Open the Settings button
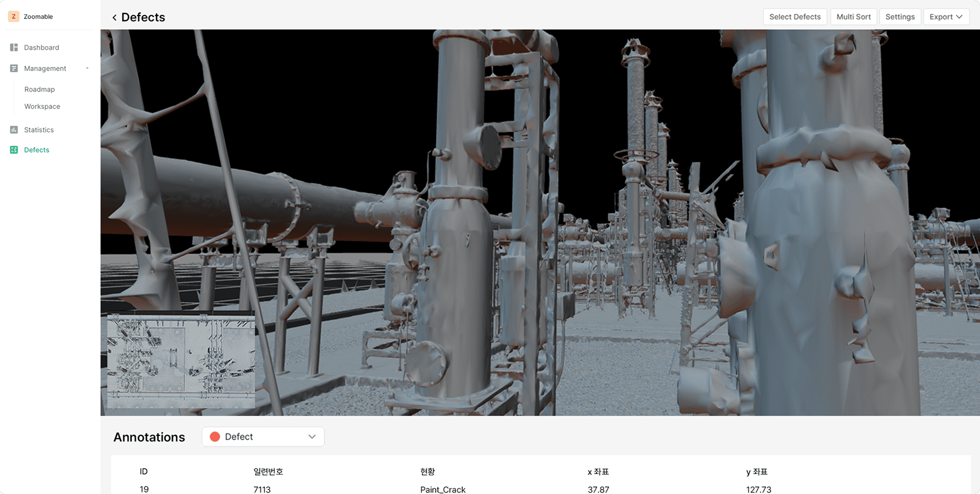Screen dimensions: 980x494 tap(899, 17)
